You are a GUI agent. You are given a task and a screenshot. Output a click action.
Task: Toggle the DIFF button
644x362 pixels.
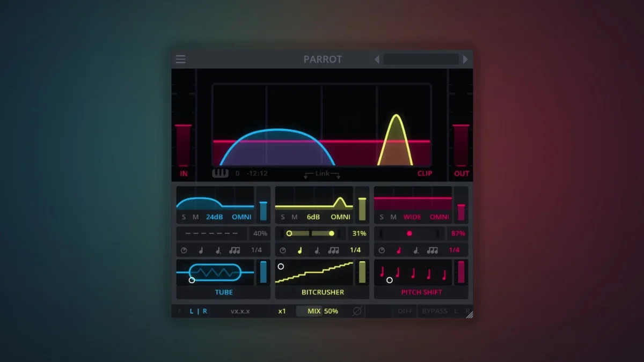coord(405,311)
